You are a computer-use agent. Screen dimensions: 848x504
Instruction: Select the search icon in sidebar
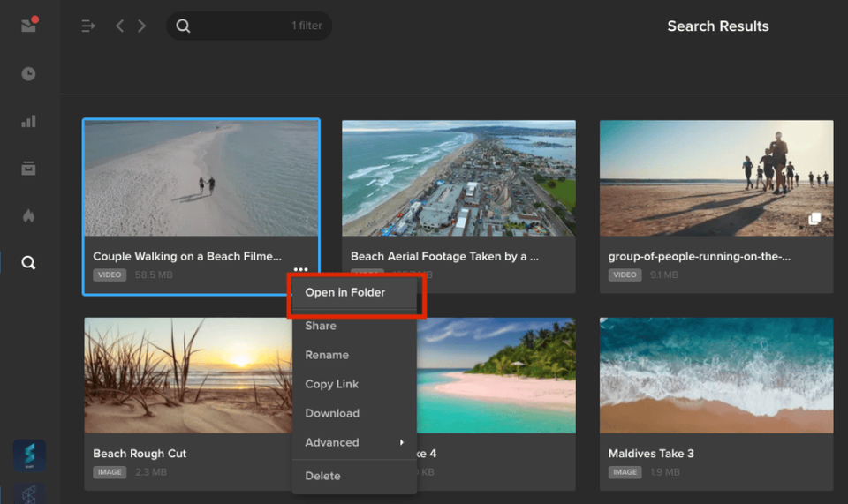(x=28, y=263)
